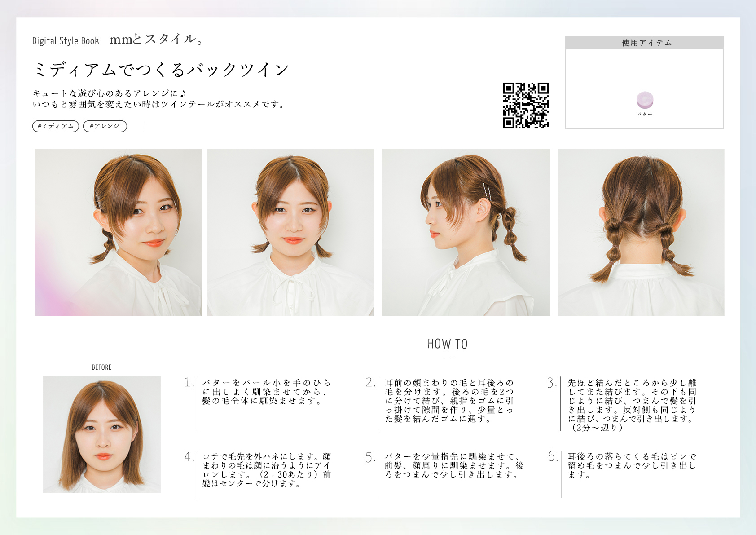Select the #アレンジ tag

[105, 126]
